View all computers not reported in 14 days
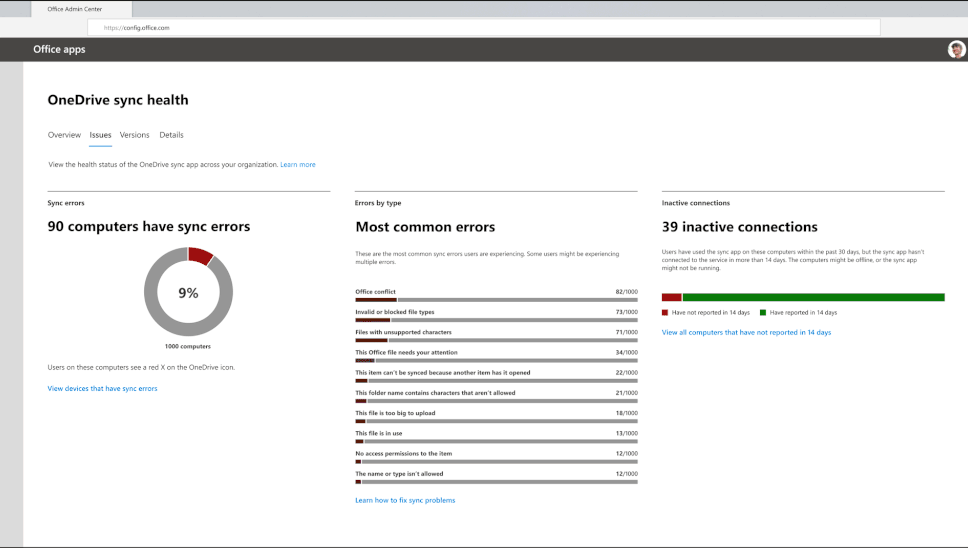Screen dimensions: 968x548 [746, 332]
